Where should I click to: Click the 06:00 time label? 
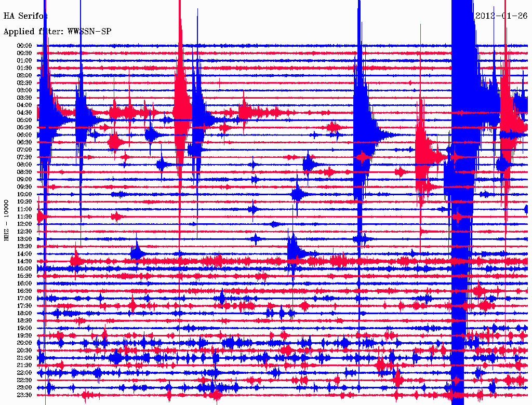coord(24,134)
